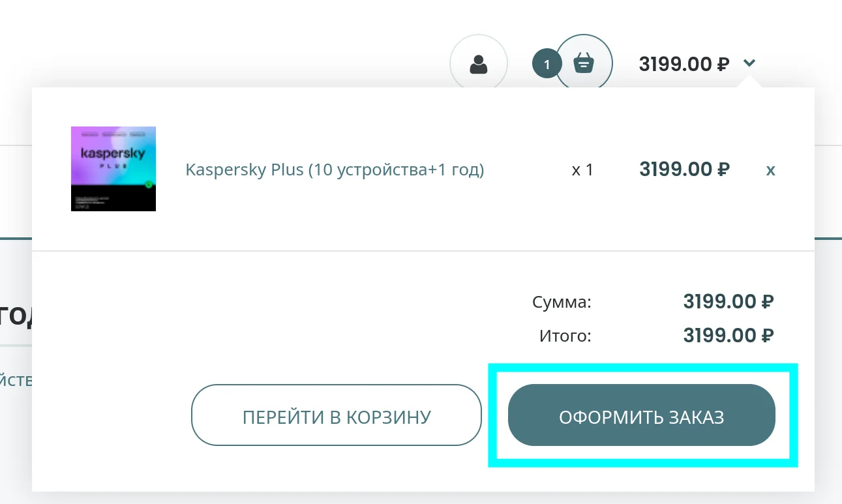
Task: Click the Итого label
Action: coord(565,336)
